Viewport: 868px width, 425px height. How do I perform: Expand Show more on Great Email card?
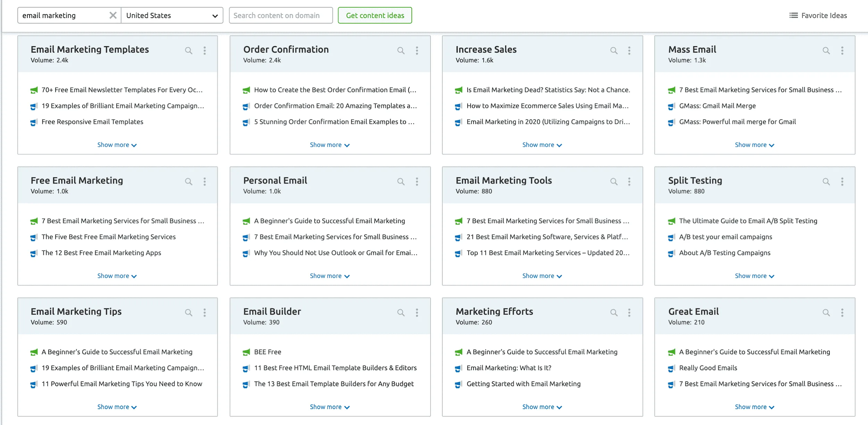pyautogui.click(x=754, y=407)
